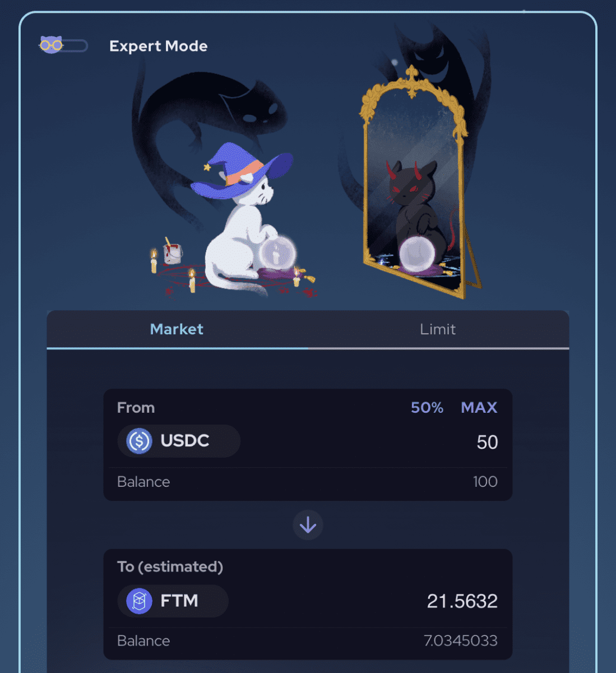Switch to the Market tab
The image size is (616, 673).
point(177,329)
